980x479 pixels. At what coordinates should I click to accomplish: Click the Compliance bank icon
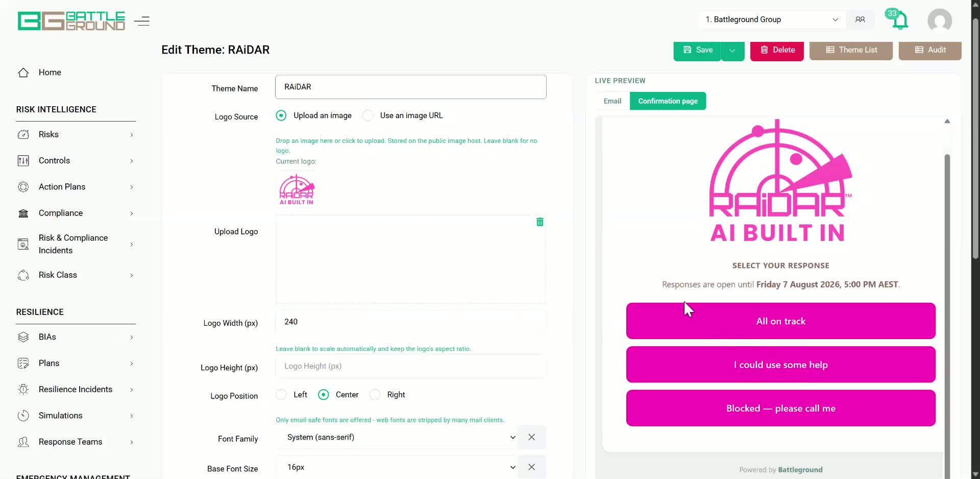coord(23,213)
